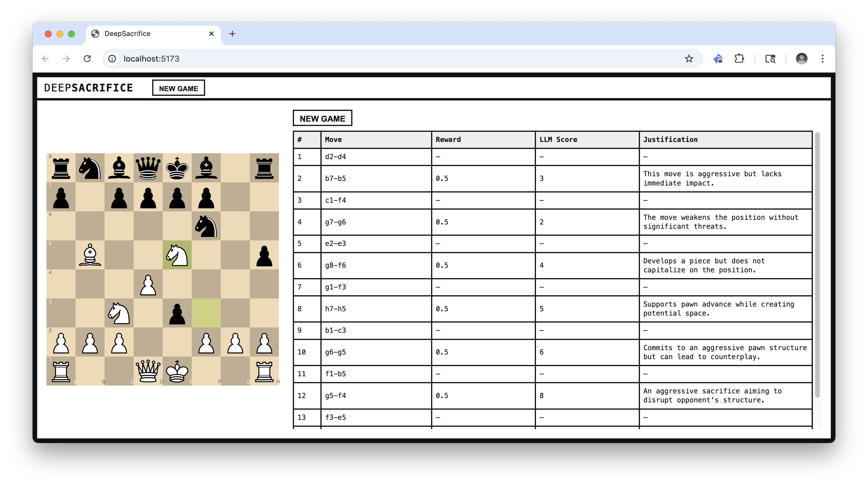Click the white knight on e5
This screenshot has width=868, height=486.
pos(177,255)
